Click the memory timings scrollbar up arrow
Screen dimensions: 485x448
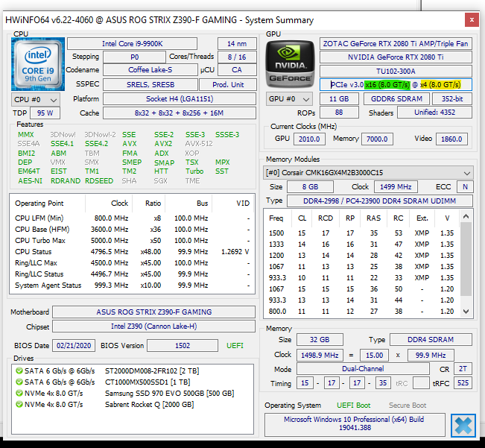click(x=466, y=217)
